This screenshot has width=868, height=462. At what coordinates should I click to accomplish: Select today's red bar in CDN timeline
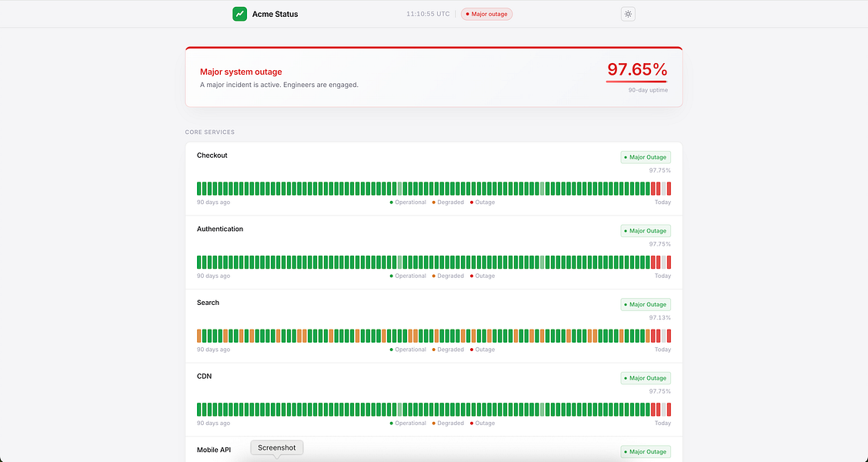coord(669,410)
